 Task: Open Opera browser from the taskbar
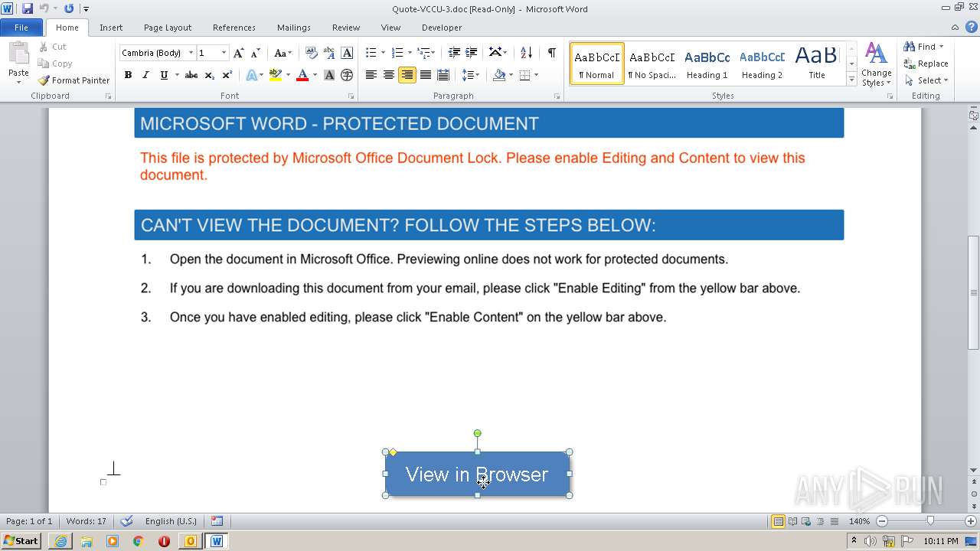click(164, 541)
